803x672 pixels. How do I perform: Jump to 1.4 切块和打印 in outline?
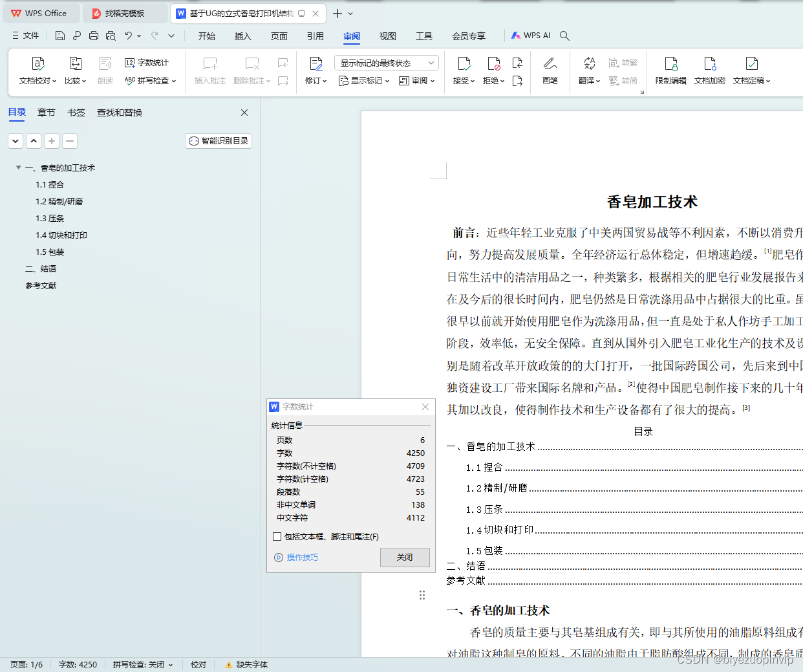pyautogui.click(x=61, y=235)
